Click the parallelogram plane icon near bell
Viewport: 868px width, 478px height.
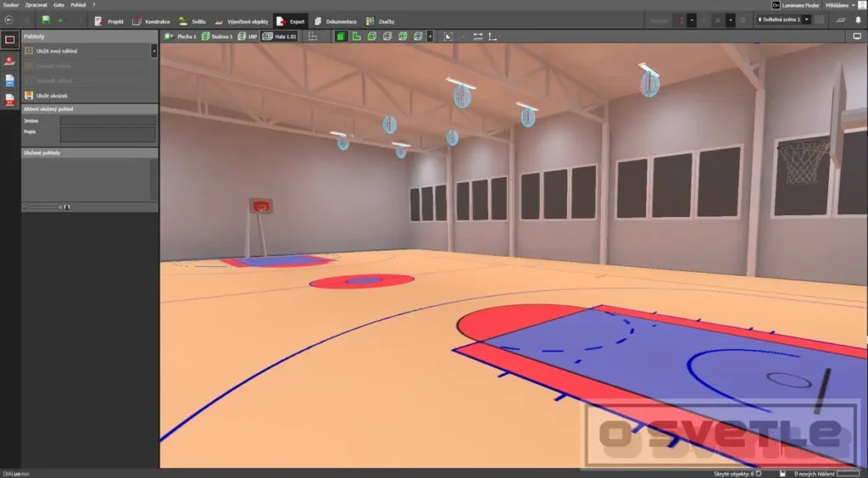point(840,20)
